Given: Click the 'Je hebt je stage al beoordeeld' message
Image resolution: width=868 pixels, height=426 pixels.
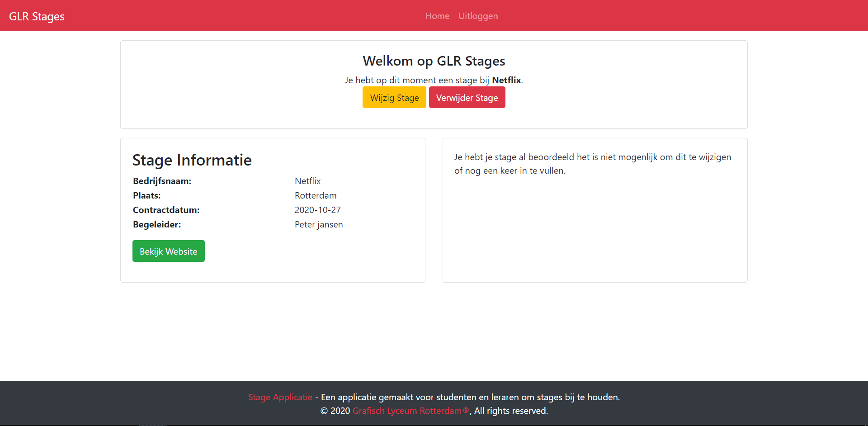Looking at the screenshot, I should coord(593,164).
